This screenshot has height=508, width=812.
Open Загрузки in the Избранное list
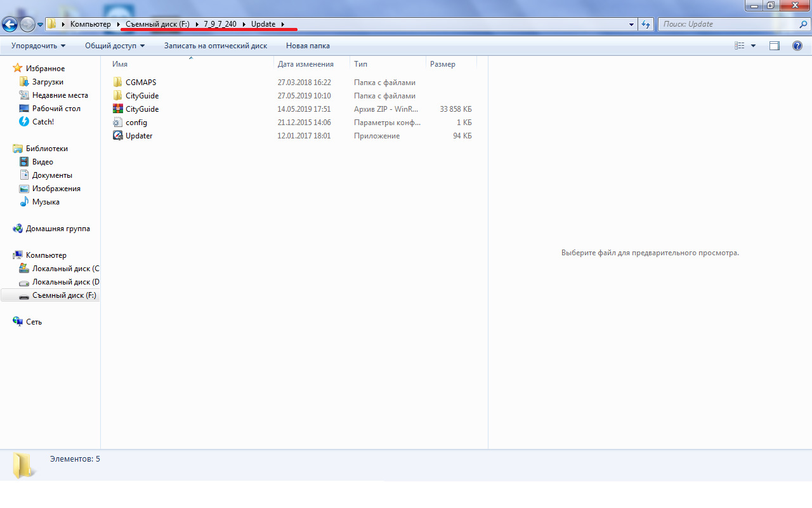pyautogui.click(x=48, y=82)
